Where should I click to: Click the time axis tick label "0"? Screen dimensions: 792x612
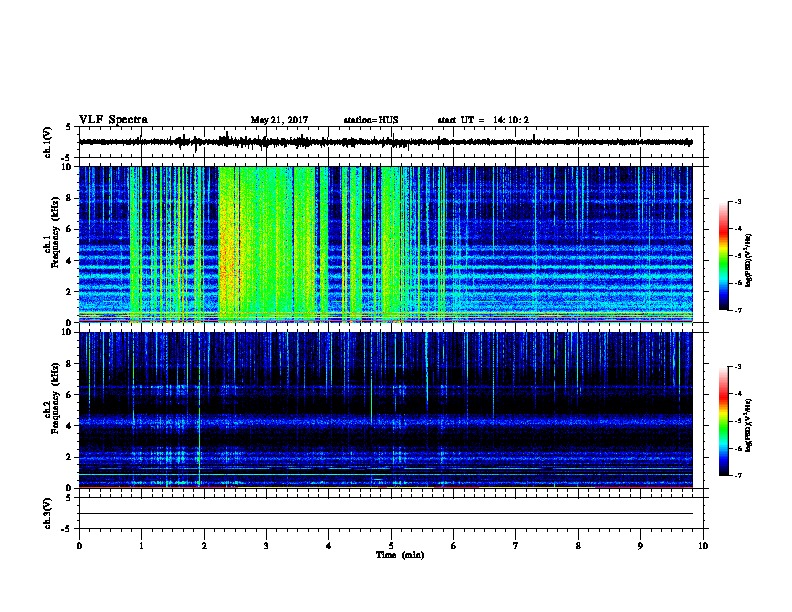(x=79, y=546)
